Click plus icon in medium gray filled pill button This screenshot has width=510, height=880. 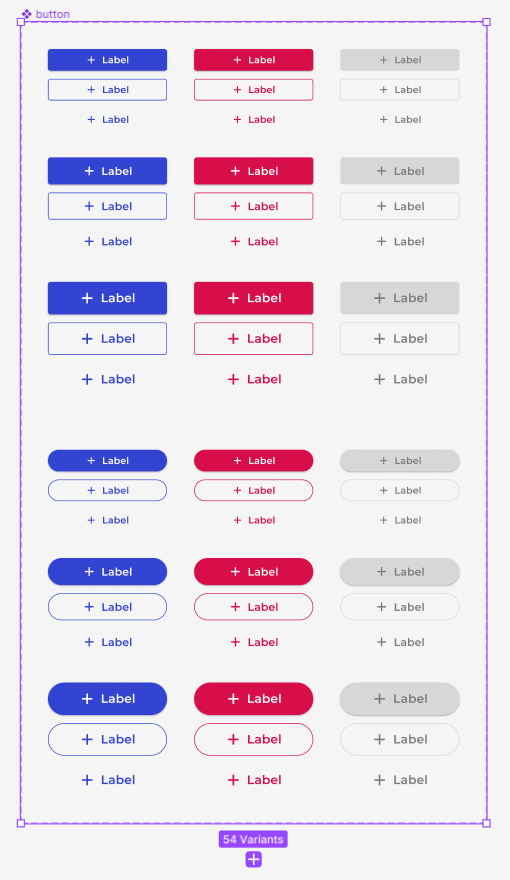pos(382,572)
